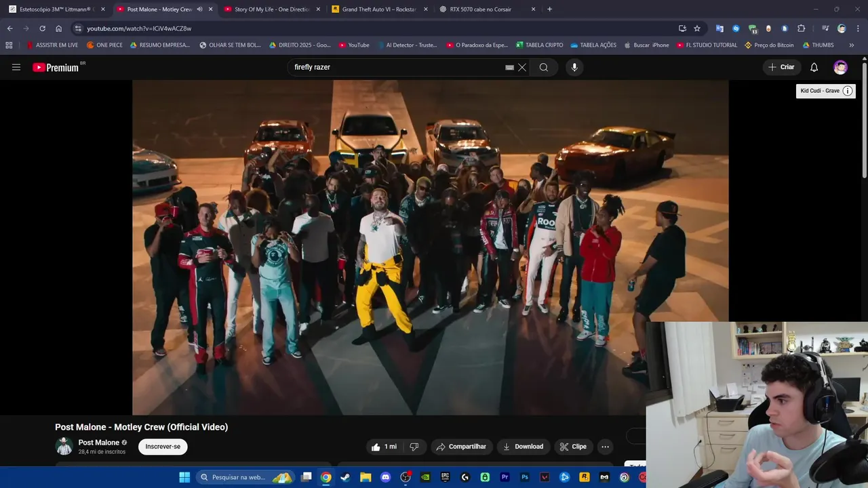This screenshot has width=868, height=488.
Task: Launch Epic Games from the taskbar
Action: tap(445, 477)
